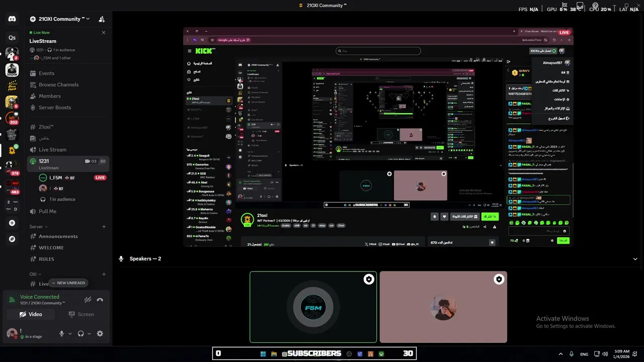
Task: Open input device options arrow beside microphone
Action: click(70, 333)
